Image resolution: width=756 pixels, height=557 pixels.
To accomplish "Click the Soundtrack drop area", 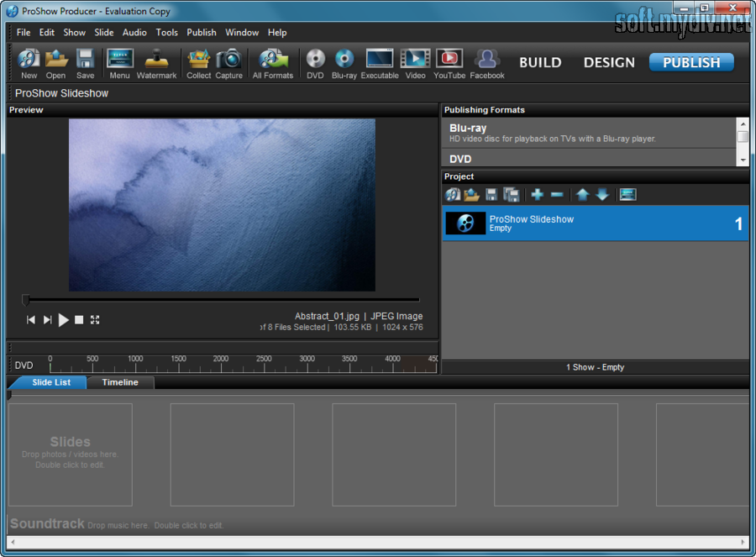I will (x=378, y=523).
